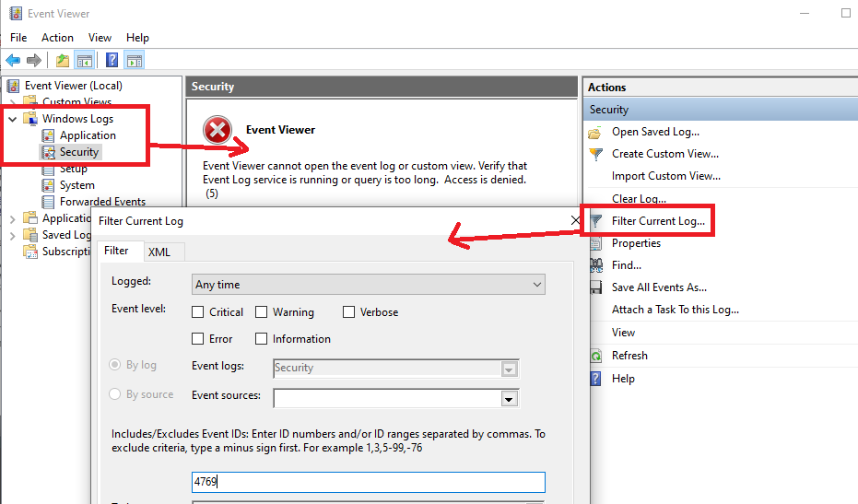Open the Logged time dropdown
Screen dimensions: 858x504
pos(369,285)
